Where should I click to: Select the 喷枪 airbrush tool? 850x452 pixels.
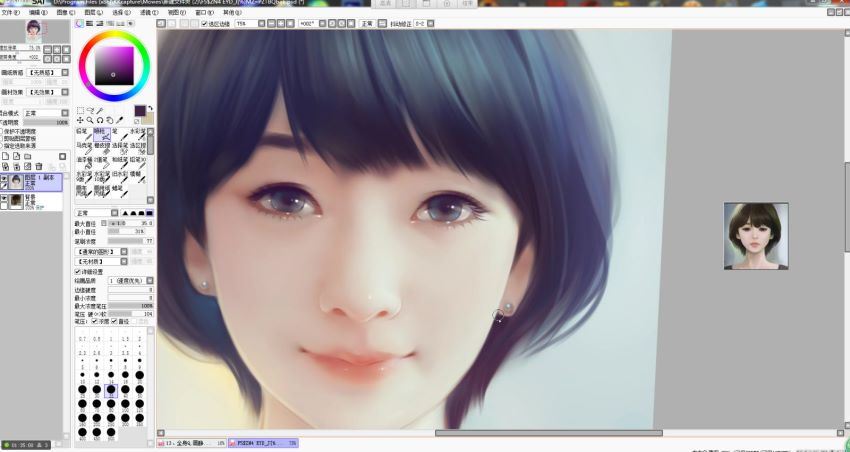click(101, 134)
